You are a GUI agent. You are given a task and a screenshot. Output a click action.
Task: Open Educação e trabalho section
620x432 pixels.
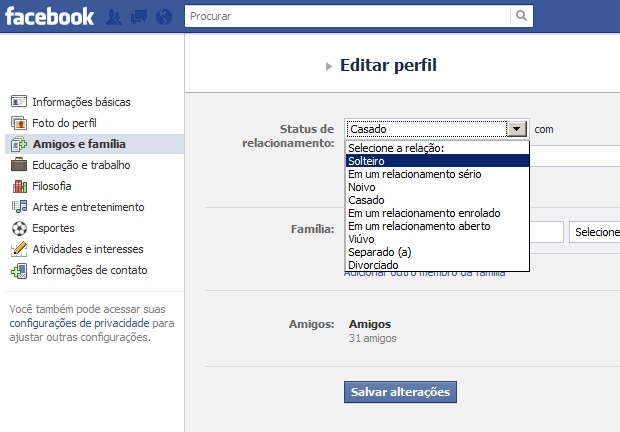pyautogui.click(x=81, y=165)
